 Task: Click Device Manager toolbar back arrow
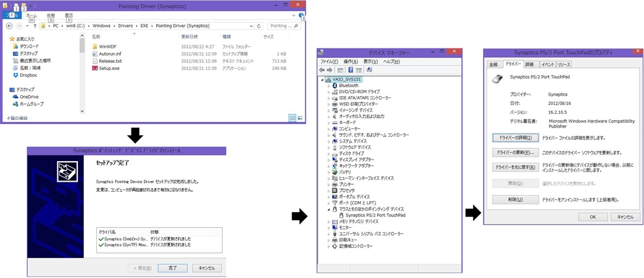[x=322, y=70]
